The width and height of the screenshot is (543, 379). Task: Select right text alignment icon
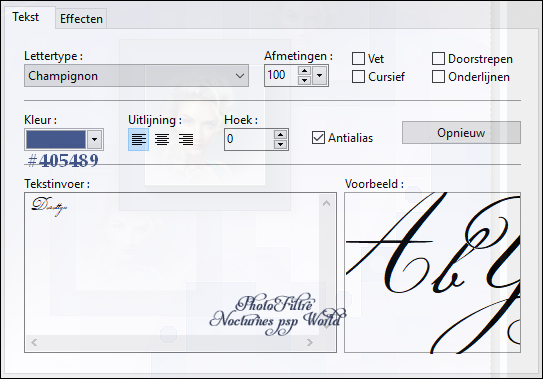pos(186,140)
